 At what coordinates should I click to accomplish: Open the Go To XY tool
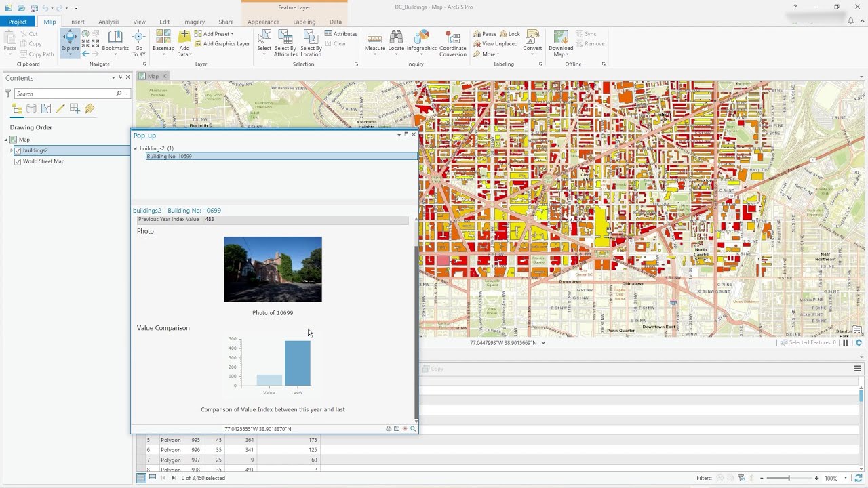(139, 43)
